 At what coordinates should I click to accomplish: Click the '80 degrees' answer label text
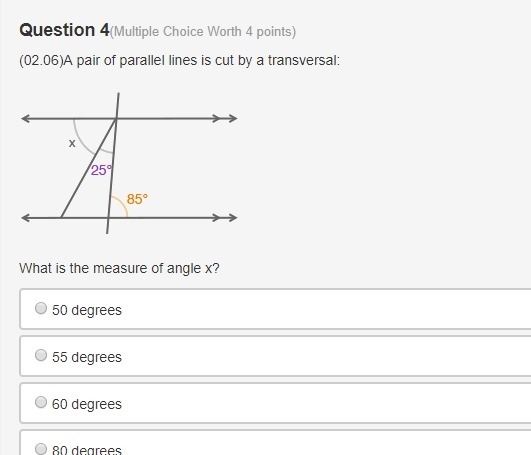point(87,450)
